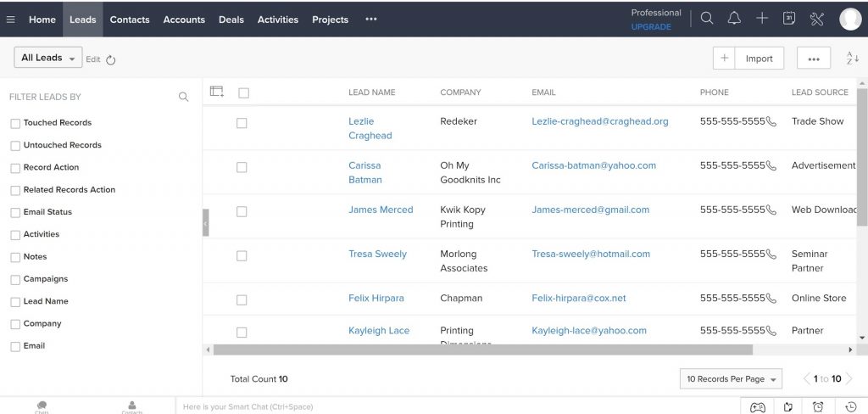868x414 pixels.
Task: Open the setup tools icon
Action: pos(817,19)
